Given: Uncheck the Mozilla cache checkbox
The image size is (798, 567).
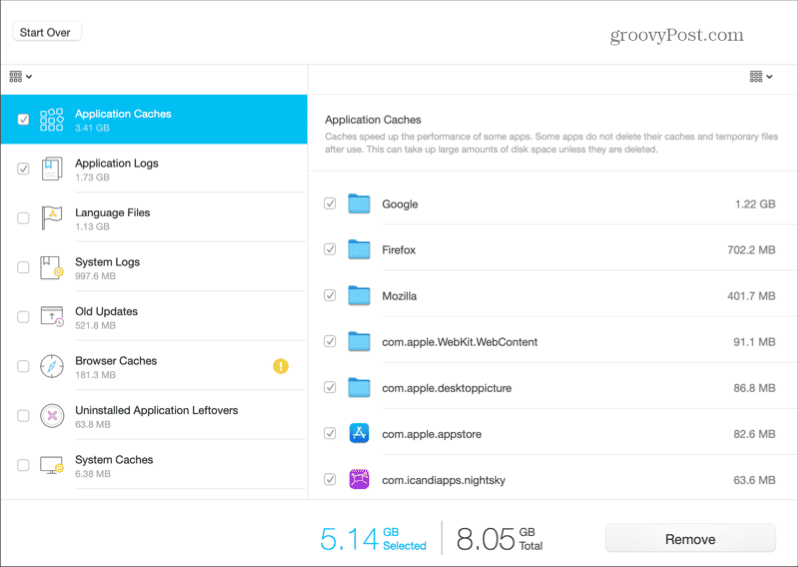Looking at the screenshot, I should [330, 295].
